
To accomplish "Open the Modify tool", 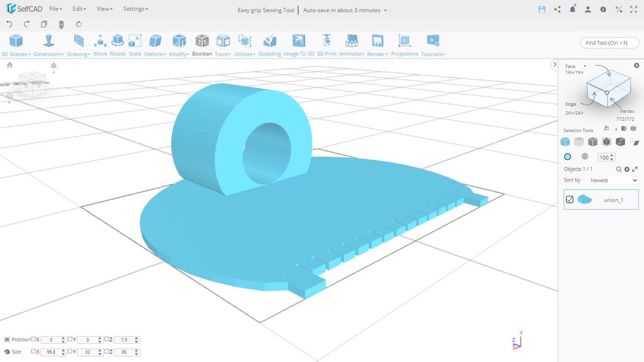I will (179, 46).
